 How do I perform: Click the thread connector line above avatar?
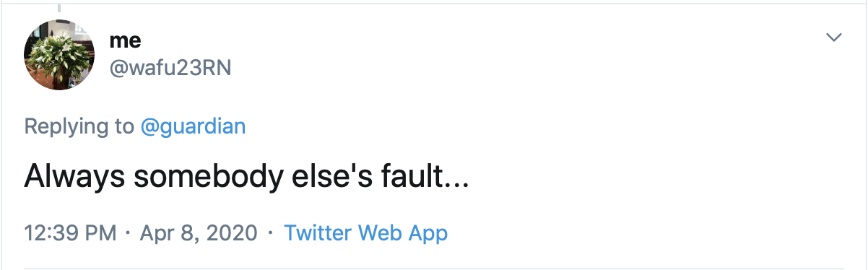(x=59, y=6)
